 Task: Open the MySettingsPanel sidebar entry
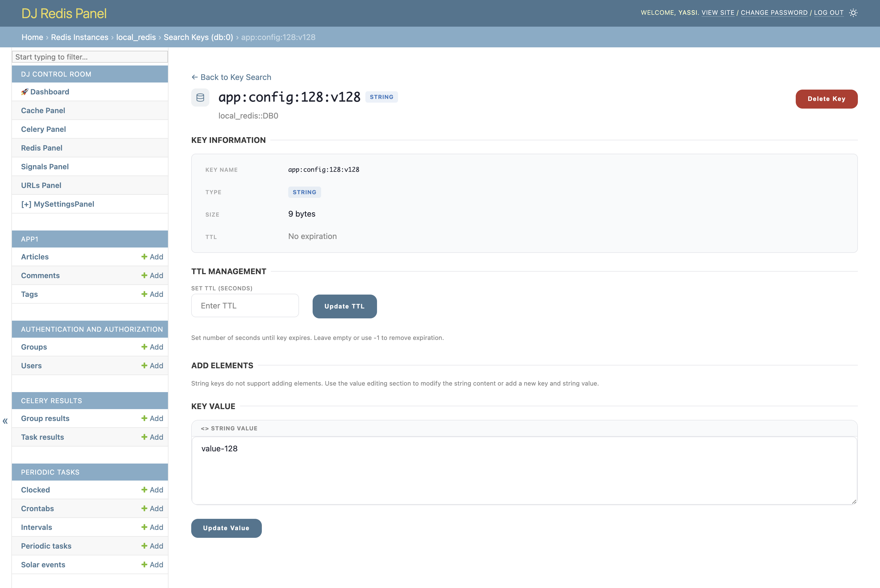click(57, 204)
